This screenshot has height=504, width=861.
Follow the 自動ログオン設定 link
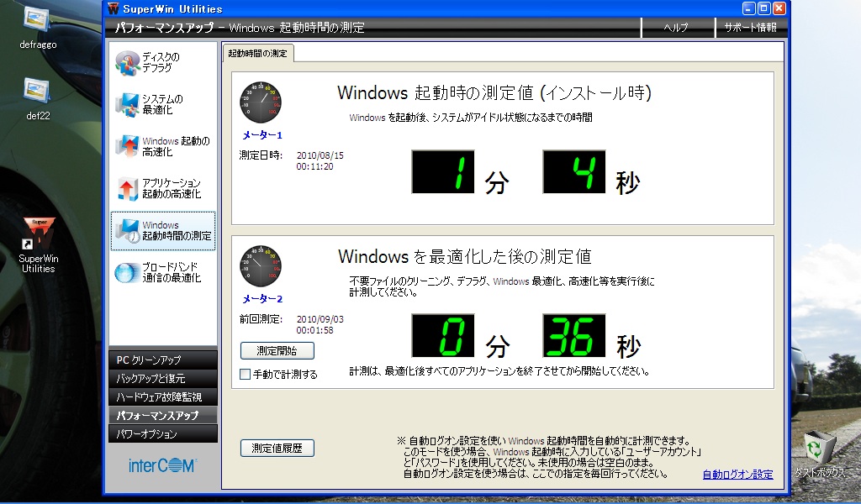(x=738, y=475)
